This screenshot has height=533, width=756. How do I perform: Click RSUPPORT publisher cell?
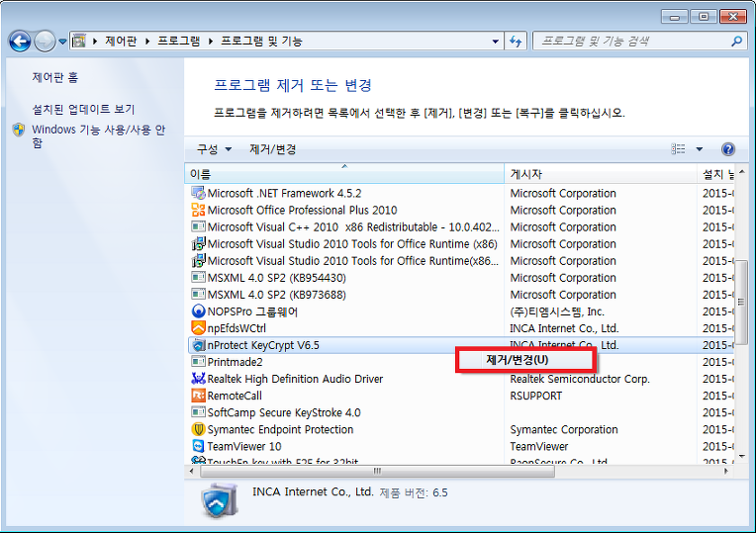tap(536, 396)
